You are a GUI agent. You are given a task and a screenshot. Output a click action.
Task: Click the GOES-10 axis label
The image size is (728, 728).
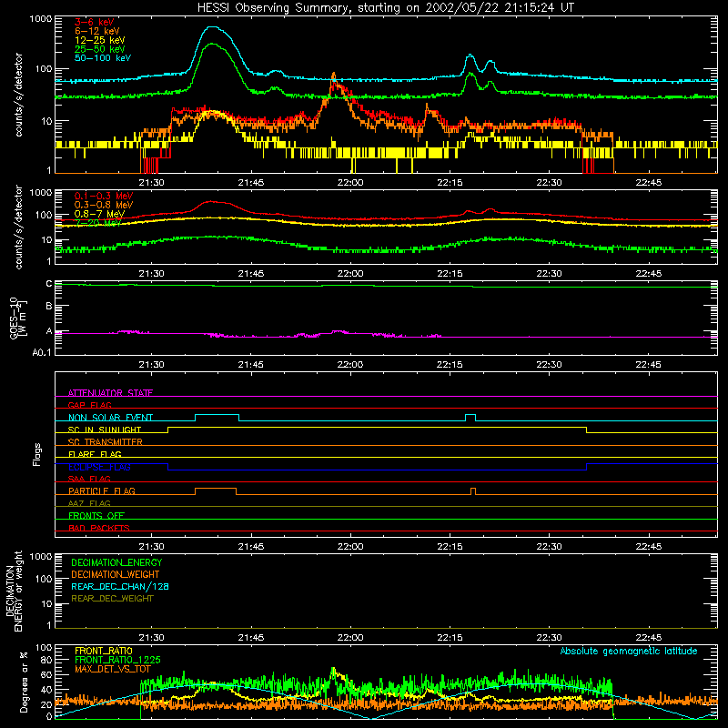pos(17,318)
